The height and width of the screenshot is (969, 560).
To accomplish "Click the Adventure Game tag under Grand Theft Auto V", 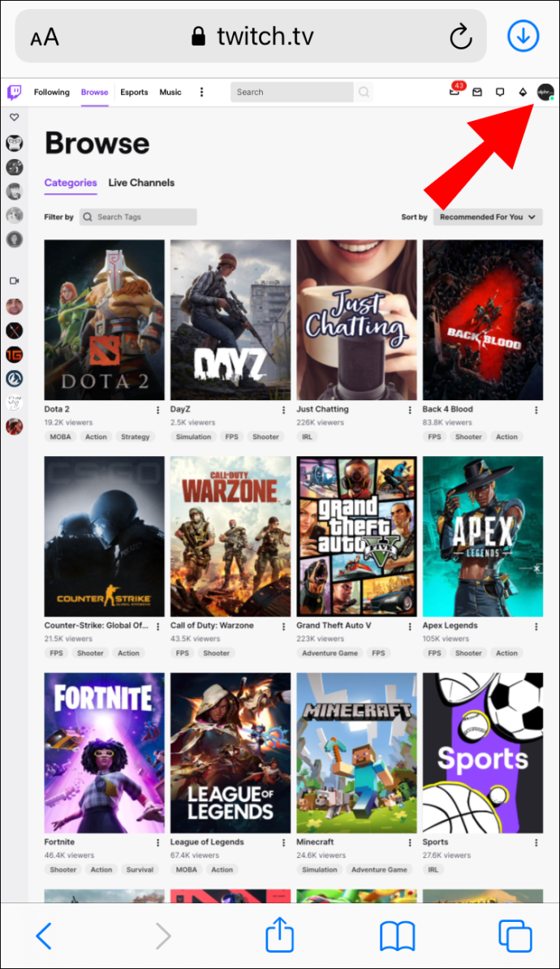I will pos(330,653).
